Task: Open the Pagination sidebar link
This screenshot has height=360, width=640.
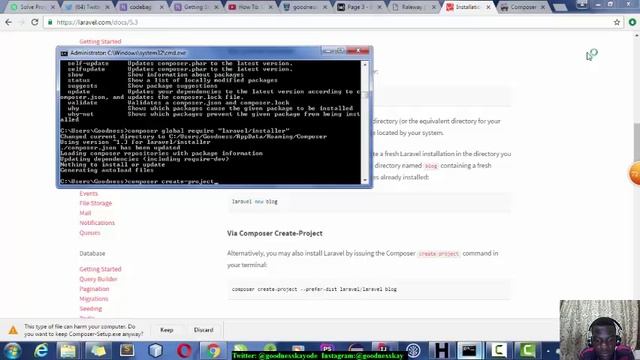Action: point(94,289)
